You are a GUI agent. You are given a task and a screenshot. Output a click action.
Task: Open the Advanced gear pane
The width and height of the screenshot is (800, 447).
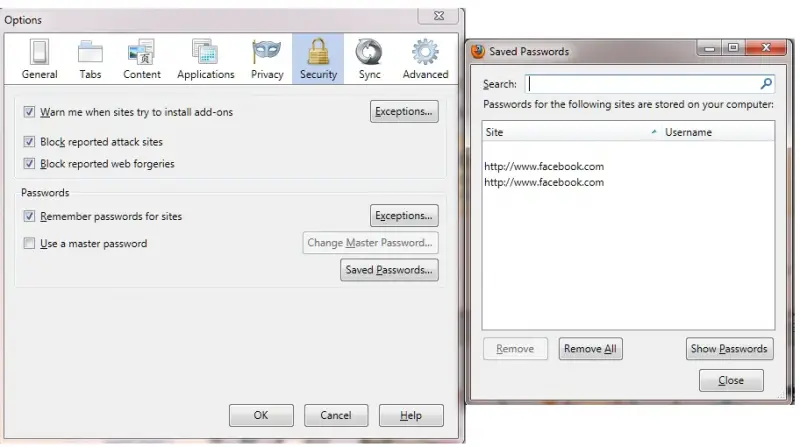click(426, 59)
